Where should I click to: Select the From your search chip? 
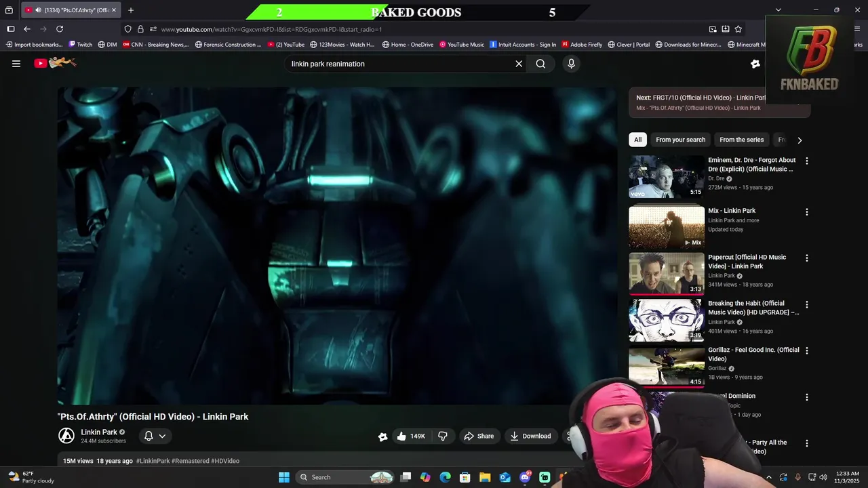[680, 140]
